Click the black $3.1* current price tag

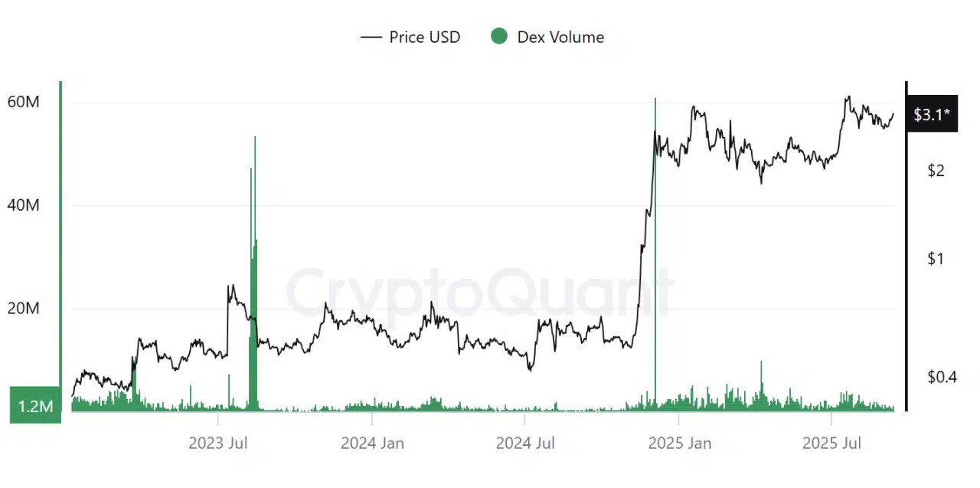tap(932, 116)
